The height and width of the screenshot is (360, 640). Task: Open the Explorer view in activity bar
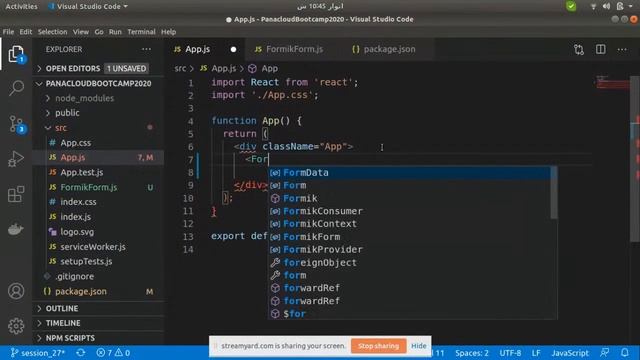16,54
